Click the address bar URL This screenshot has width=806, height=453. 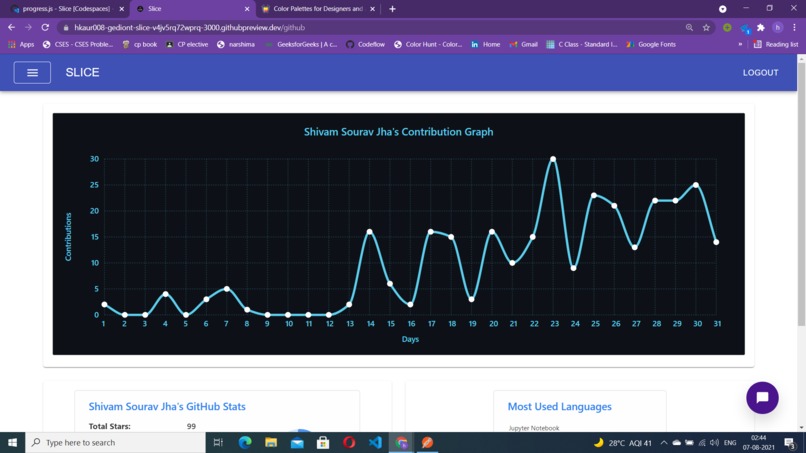189,28
